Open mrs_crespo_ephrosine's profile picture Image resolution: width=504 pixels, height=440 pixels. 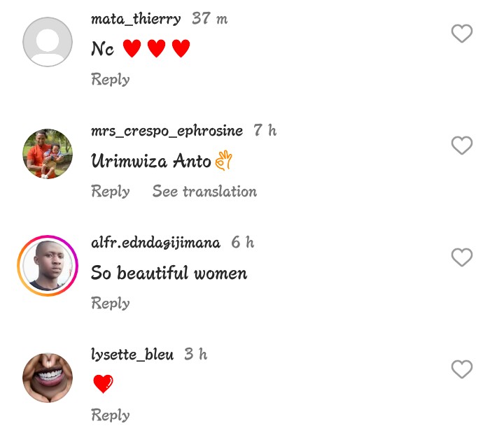coord(48,154)
